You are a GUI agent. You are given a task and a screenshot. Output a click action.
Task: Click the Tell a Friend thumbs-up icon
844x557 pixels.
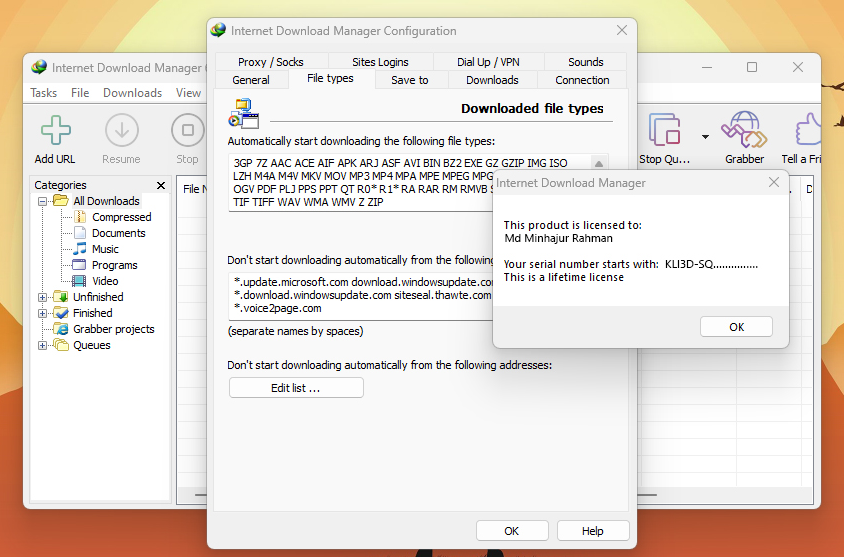coord(812,130)
